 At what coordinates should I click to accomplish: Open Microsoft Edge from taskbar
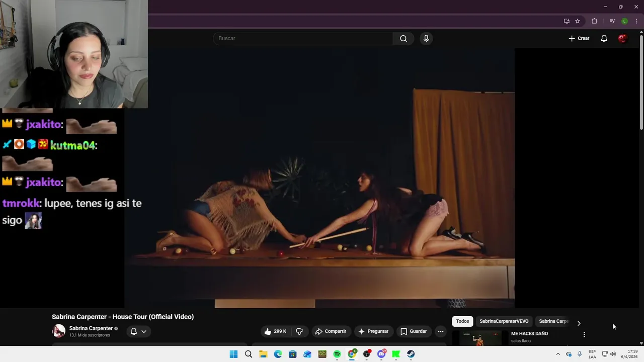click(278, 354)
